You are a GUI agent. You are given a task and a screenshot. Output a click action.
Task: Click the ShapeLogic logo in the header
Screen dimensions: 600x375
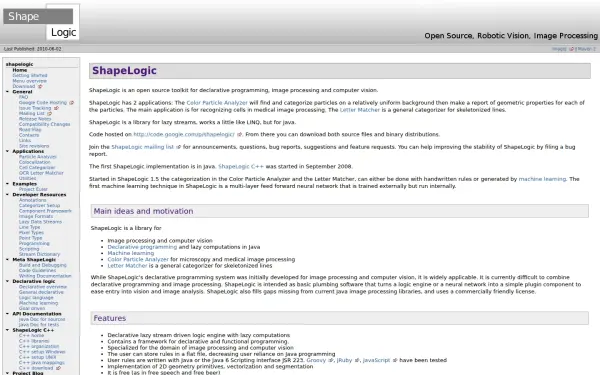click(x=41, y=22)
